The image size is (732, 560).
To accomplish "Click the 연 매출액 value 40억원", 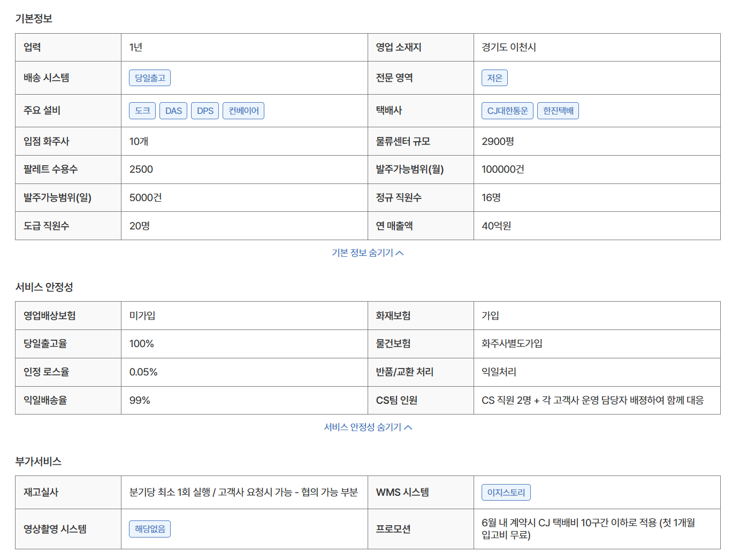I will [497, 226].
